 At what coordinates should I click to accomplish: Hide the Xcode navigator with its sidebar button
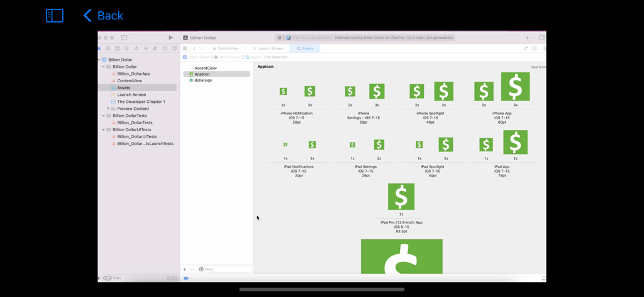[x=124, y=38]
